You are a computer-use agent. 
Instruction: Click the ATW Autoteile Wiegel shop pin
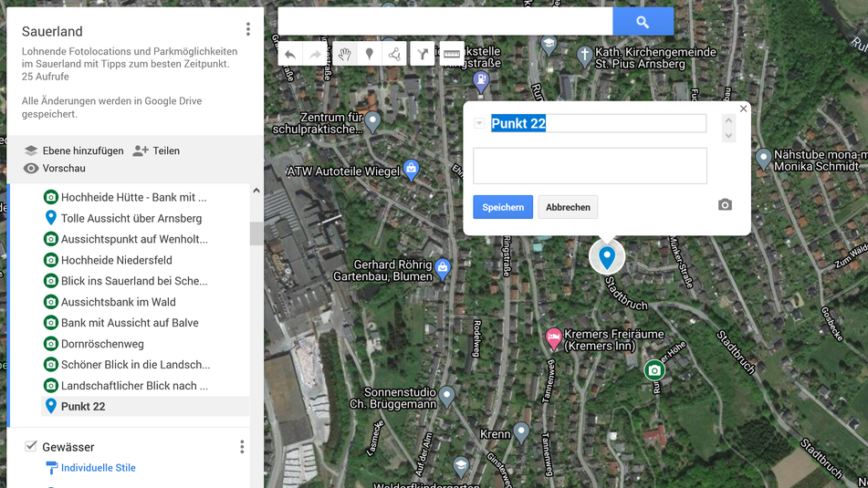pos(411,170)
